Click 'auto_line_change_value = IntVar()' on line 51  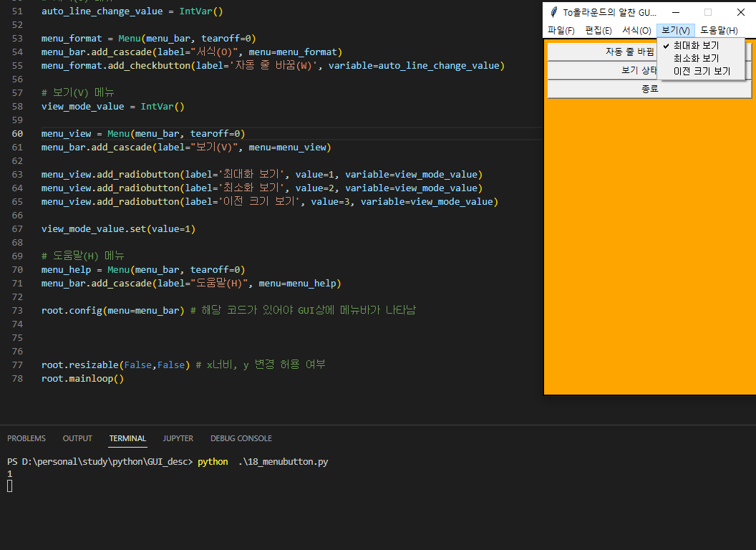click(132, 11)
